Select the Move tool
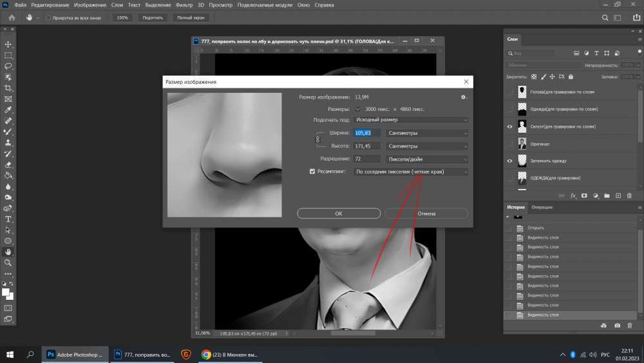 (8, 44)
